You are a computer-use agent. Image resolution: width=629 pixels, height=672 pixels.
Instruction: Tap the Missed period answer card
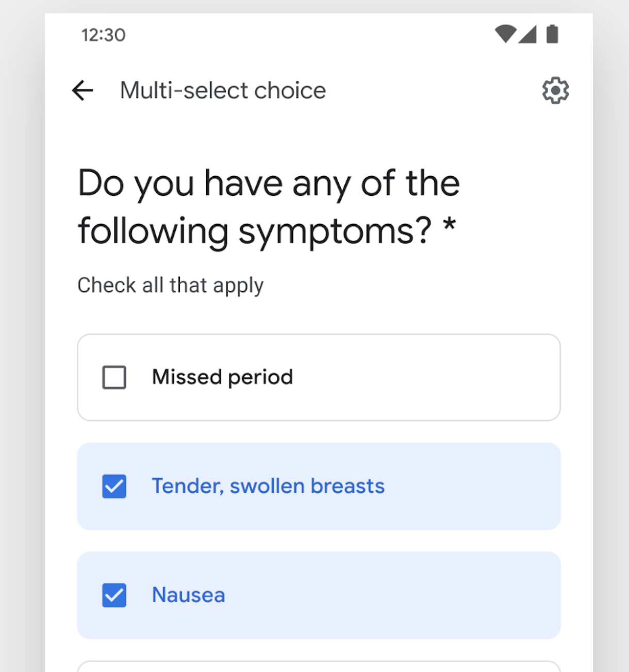tap(319, 377)
